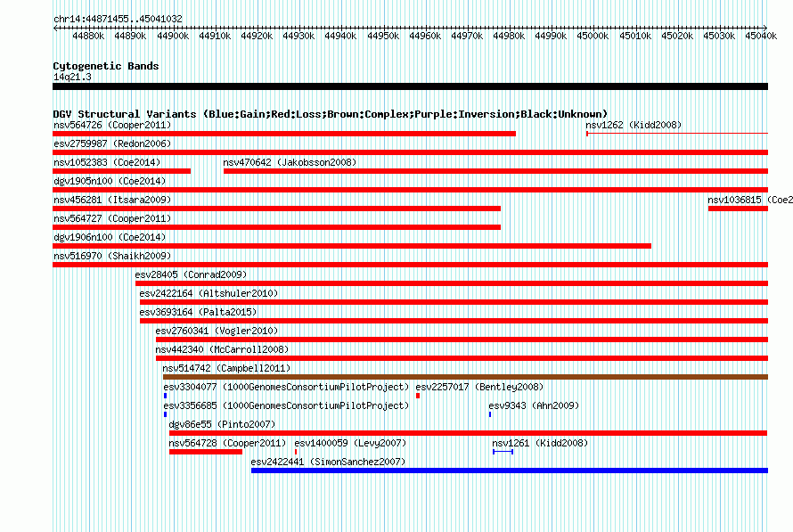Click the 45030k ruler position

click(719, 36)
